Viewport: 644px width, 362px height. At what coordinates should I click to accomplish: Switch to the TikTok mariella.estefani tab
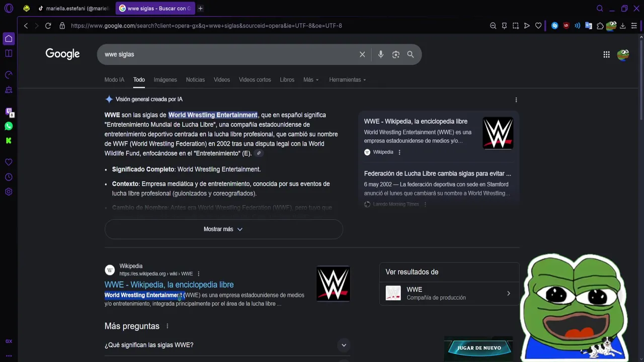73,8
